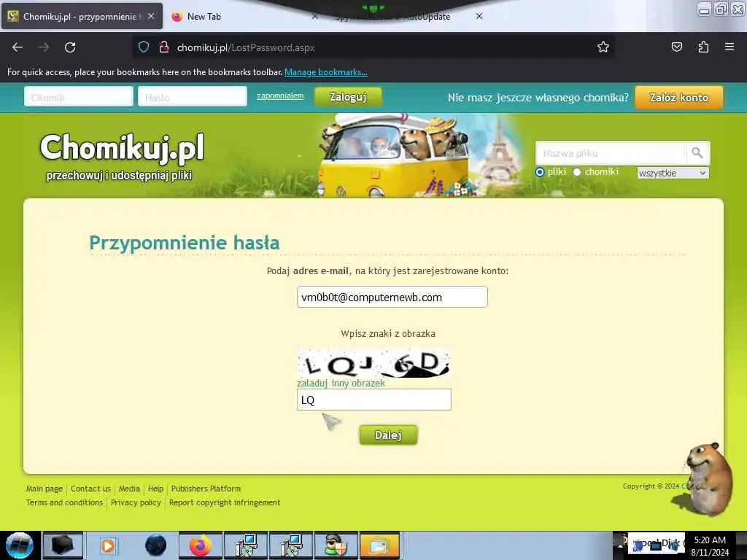Viewport: 747px width, 560px height.
Task: Click the captcha image
Action: (x=373, y=363)
